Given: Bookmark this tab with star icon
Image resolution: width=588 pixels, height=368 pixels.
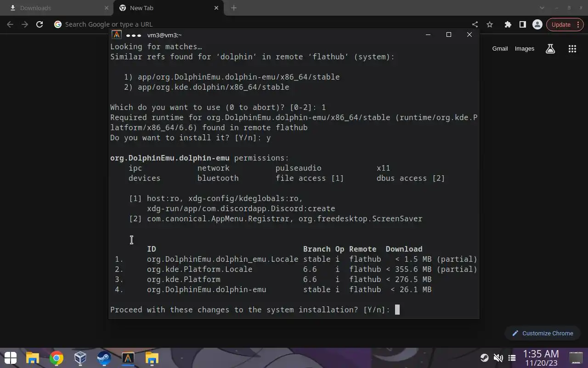Looking at the screenshot, I should click(x=490, y=24).
